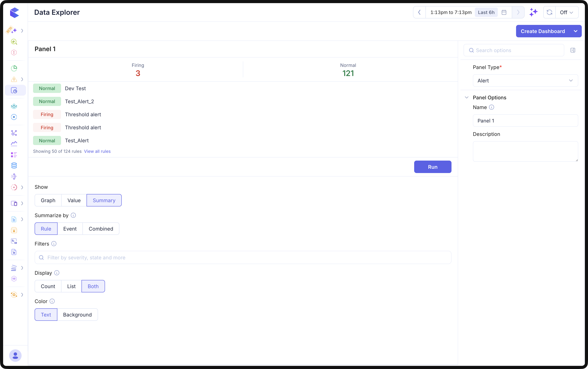The width and height of the screenshot is (588, 369).
Task: Select the highlighted Data Explorer sidebar icon
Action: (x=15, y=90)
